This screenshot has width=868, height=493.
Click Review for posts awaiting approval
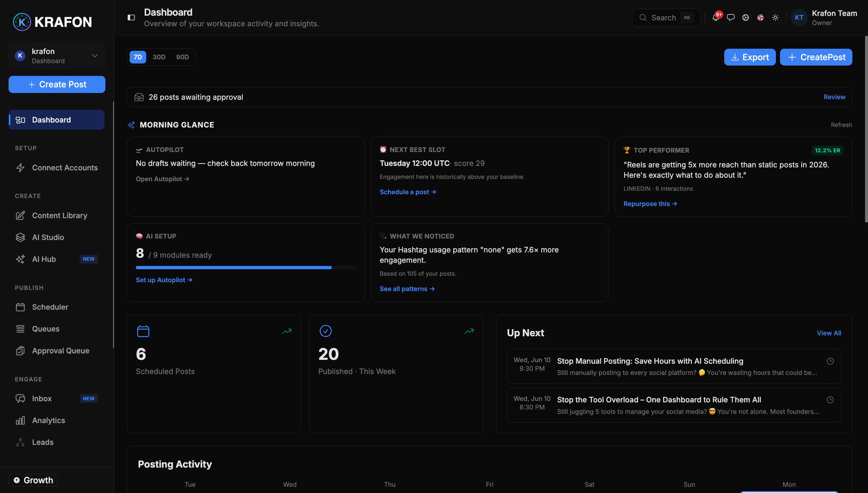834,97
